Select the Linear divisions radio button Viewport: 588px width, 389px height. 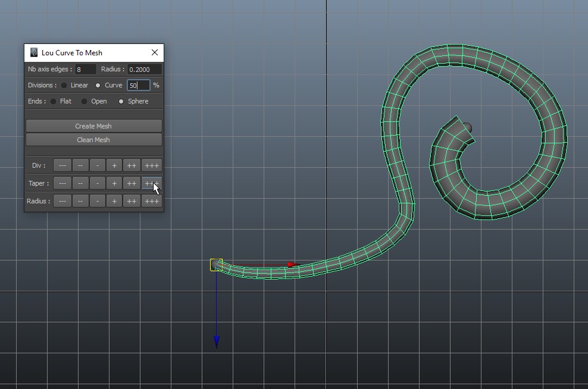tap(64, 85)
